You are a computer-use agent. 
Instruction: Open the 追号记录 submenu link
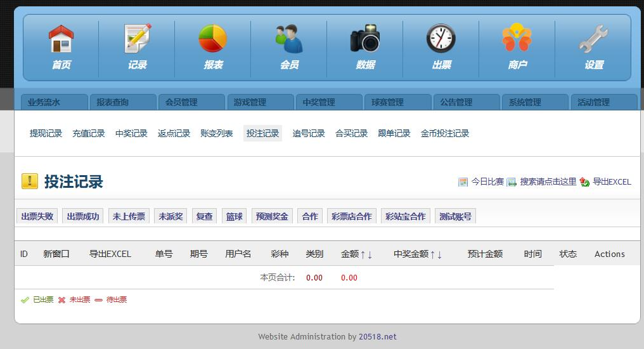tap(309, 133)
